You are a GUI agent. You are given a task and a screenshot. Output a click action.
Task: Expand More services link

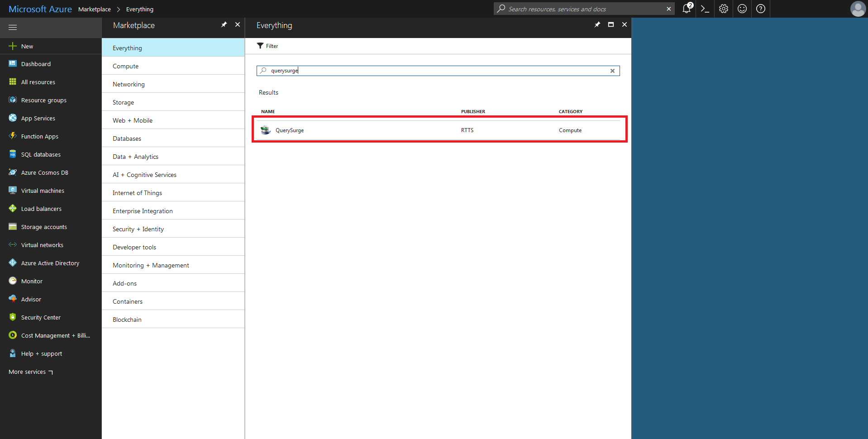(31, 372)
